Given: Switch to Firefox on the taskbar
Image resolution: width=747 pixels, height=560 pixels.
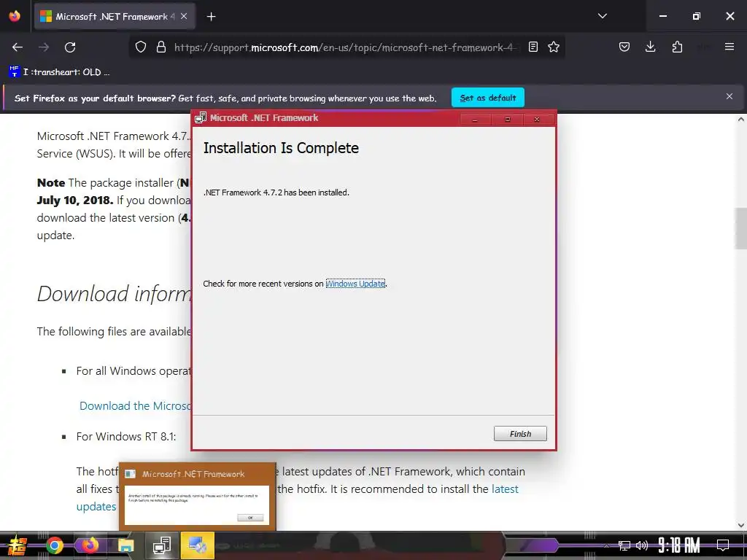Looking at the screenshot, I should coord(90,545).
